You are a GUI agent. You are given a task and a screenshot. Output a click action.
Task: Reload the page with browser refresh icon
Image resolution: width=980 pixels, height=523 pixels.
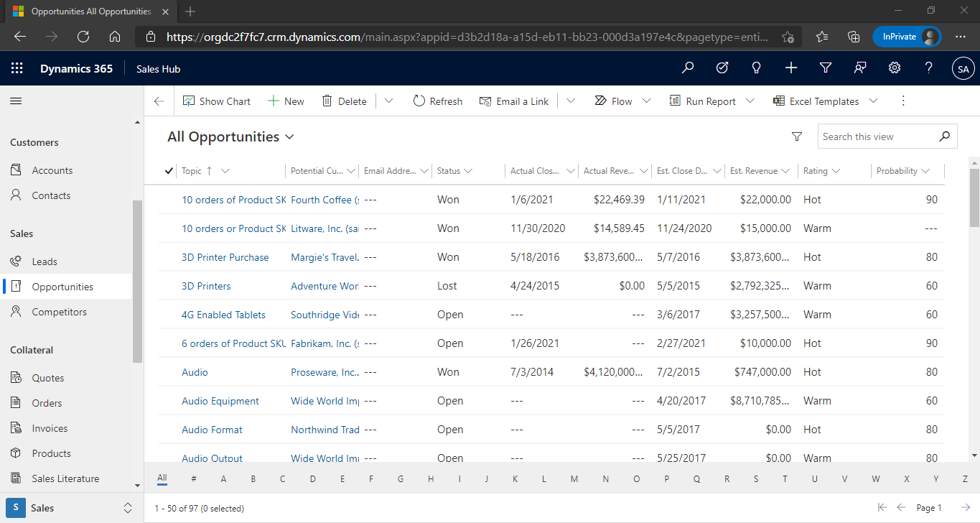coord(83,37)
